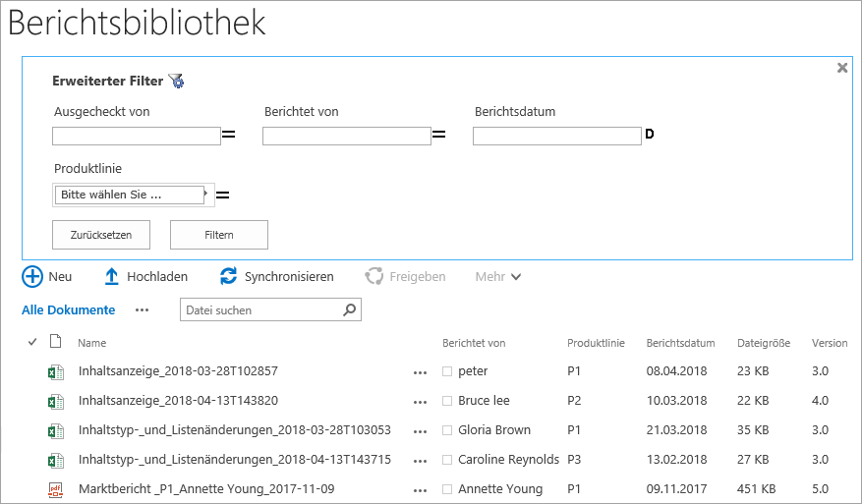Click into the Berichtsdatum filter field
This screenshot has width=862, height=504.
coord(557,136)
